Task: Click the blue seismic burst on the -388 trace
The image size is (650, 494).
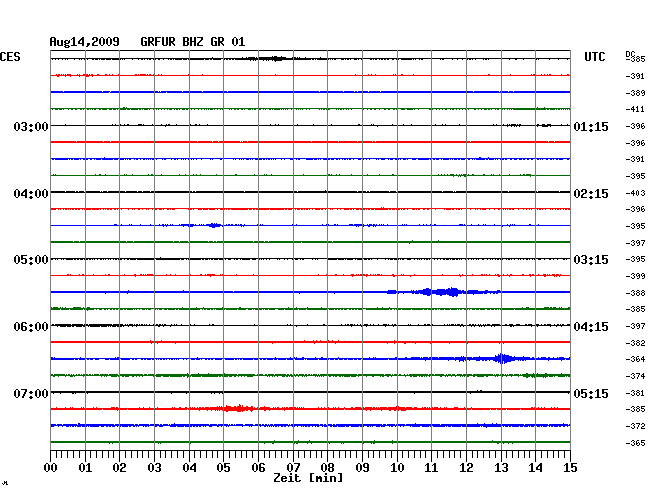Action: click(444, 292)
